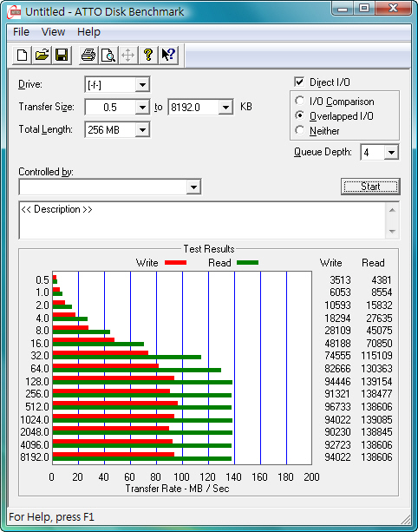Image resolution: width=418 pixels, height=532 pixels.
Task: Click the Read value 138477
Action: (376, 393)
